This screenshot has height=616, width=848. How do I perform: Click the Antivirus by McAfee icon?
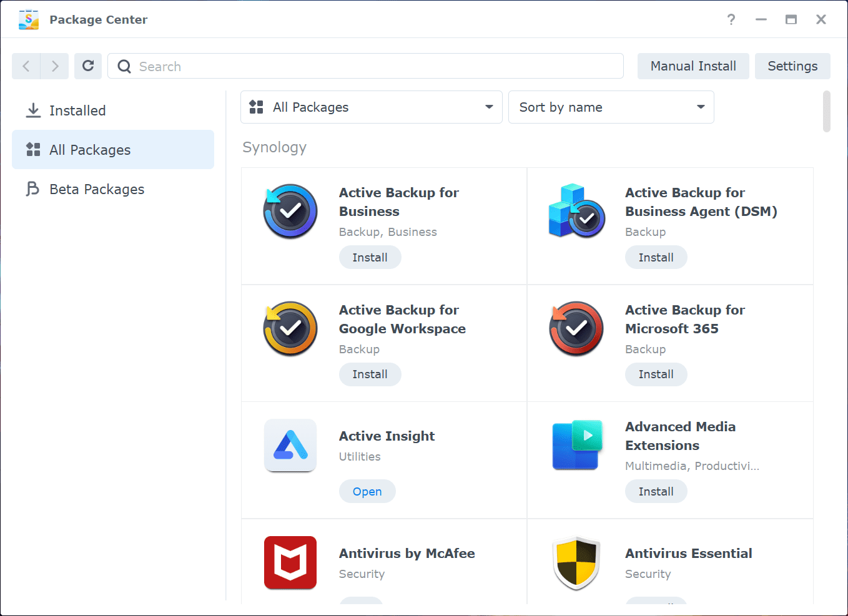coord(290,563)
